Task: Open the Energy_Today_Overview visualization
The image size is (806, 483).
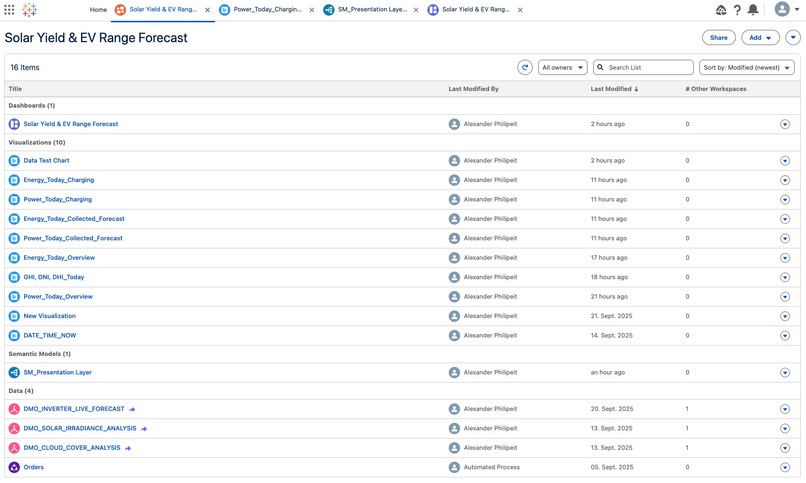Action: 59,258
